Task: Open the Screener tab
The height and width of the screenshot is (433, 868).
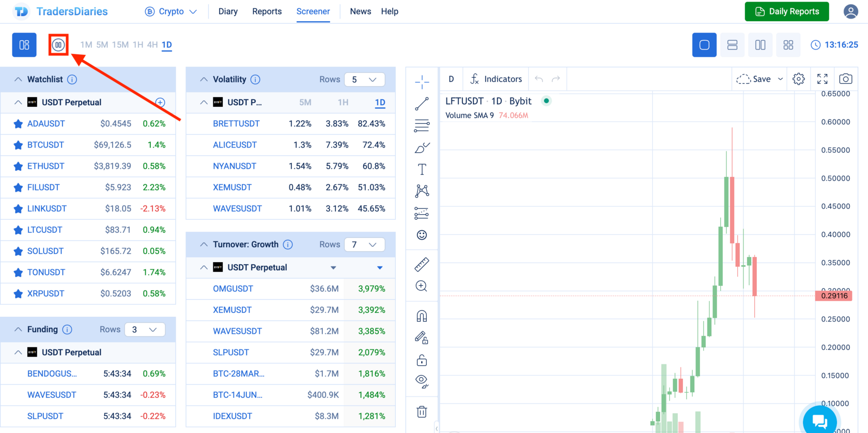Action: coord(313,11)
